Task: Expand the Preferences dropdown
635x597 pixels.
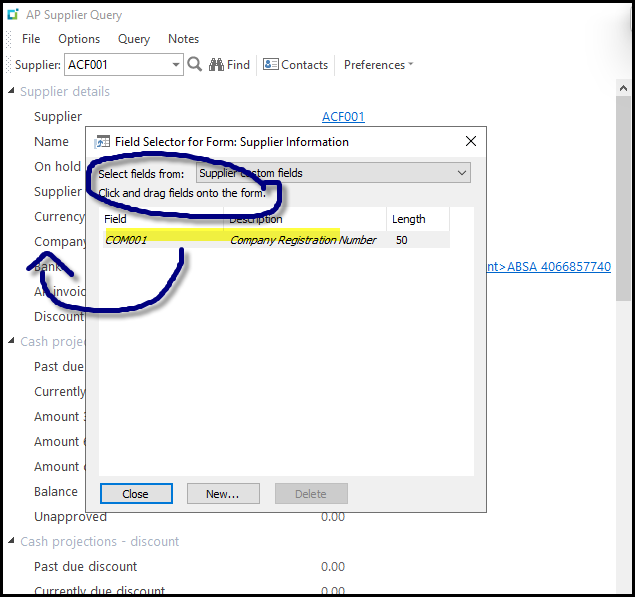Action: (x=378, y=65)
